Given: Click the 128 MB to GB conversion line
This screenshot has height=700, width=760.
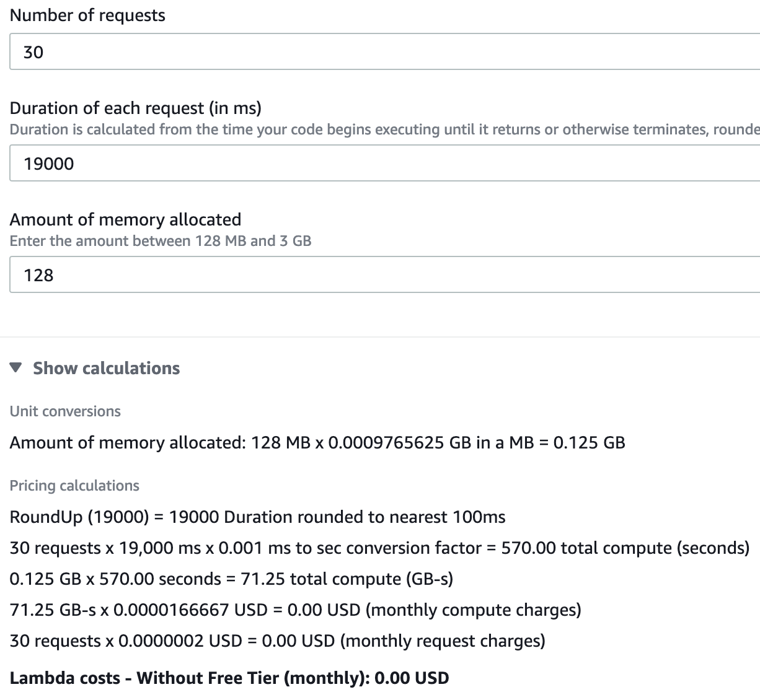Looking at the screenshot, I should point(317,443).
